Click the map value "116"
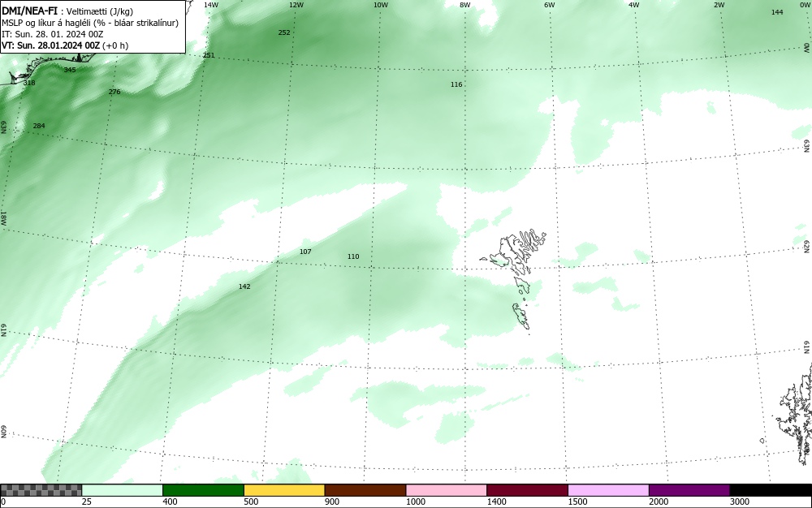This screenshot has height=508, width=812. 456,85
